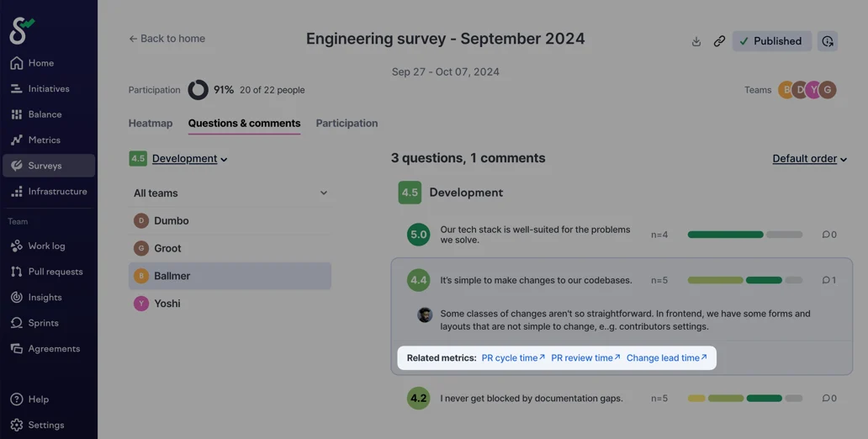Viewport: 868px width, 439px height.
Task: Open the PR cycle time metric link
Action: [x=513, y=358]
